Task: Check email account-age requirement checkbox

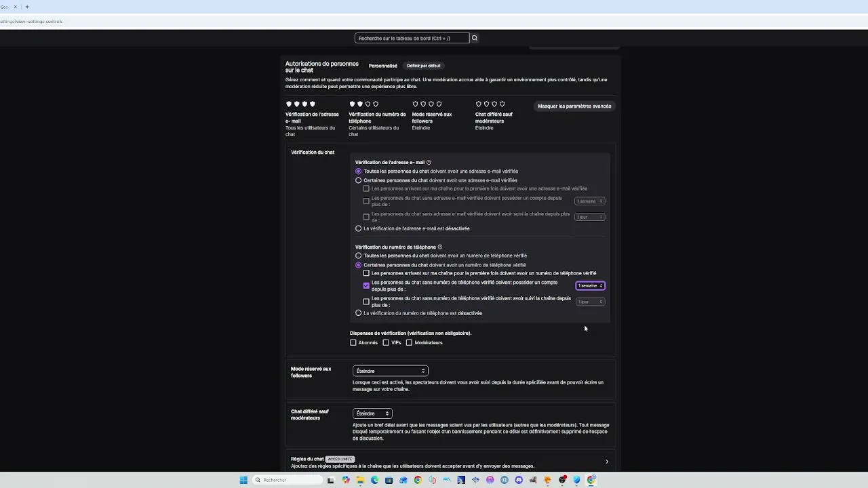Action: 366,201
